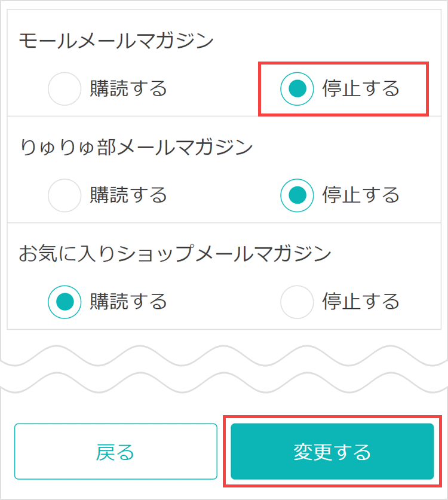Select 購読する radio circle under モールメールマガジン
The height and width of the screenshot is (500, 448).
[x=65, y=88]
